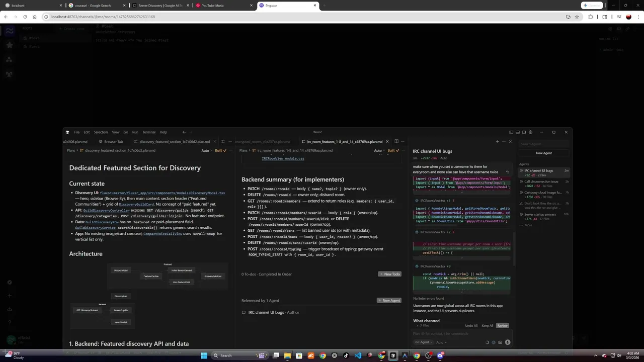644x362 pixels.
Task: Open IRCRoomView.module.css file link
Action: 283,158
